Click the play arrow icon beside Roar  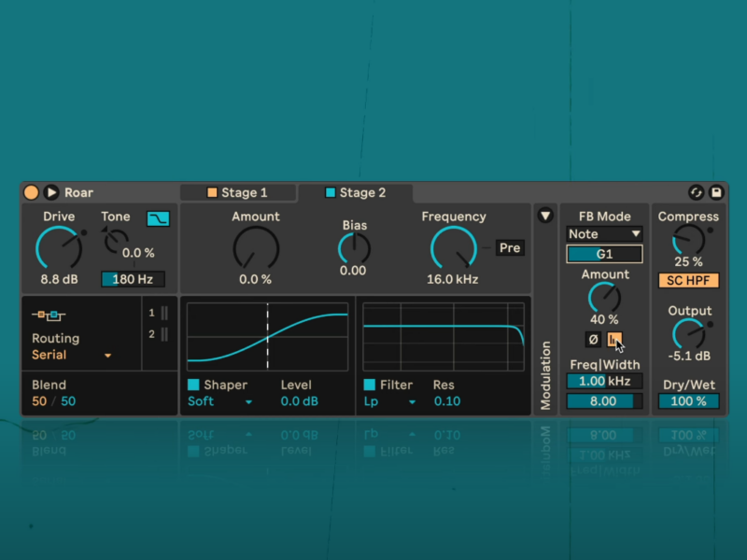pyautogui.click(x=51, y=192)
